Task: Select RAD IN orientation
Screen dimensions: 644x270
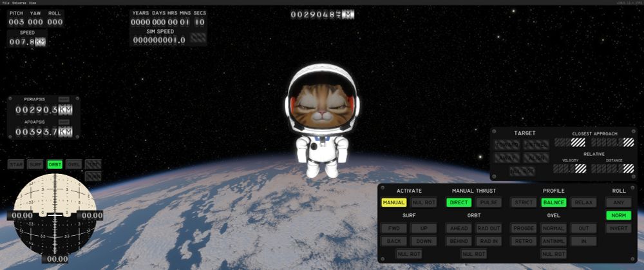Action: [489, 241]
